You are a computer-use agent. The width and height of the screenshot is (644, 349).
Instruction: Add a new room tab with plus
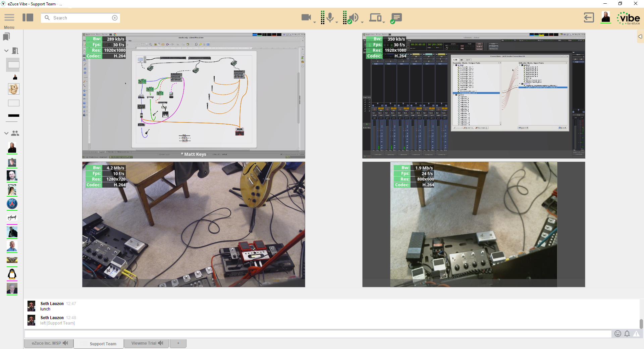click(x=178, y=343)
